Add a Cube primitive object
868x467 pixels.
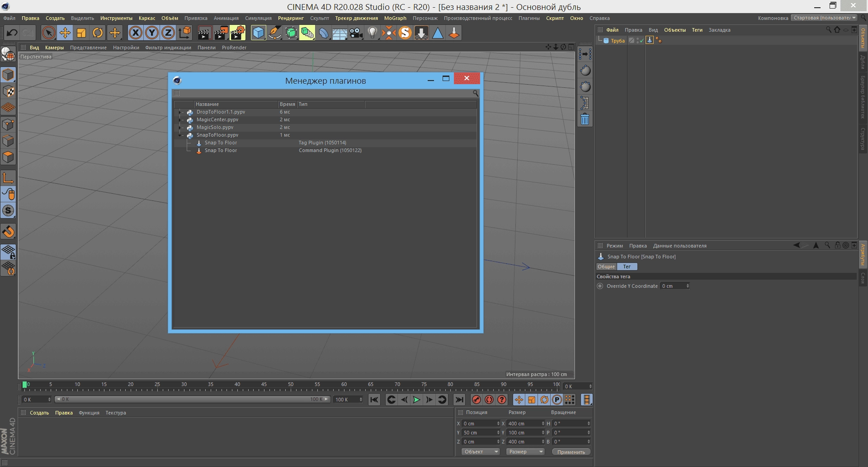(258, 33)
